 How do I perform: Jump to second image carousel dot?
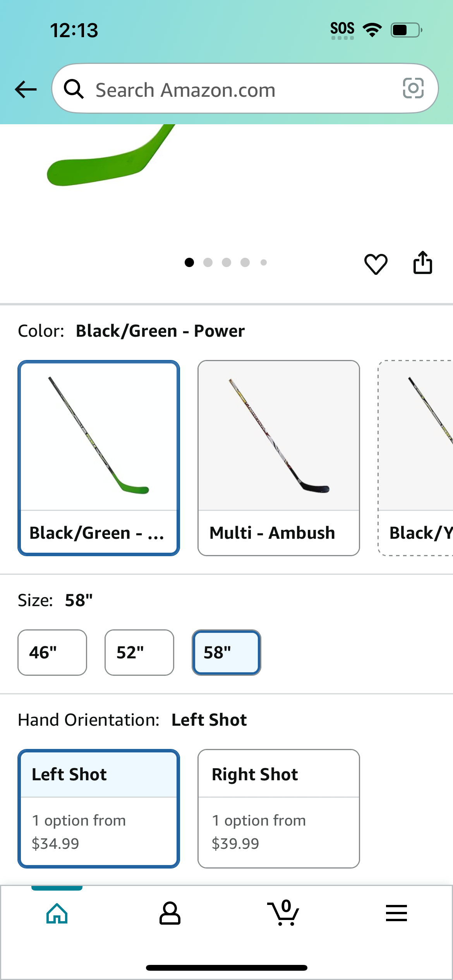tap(208, 262)
